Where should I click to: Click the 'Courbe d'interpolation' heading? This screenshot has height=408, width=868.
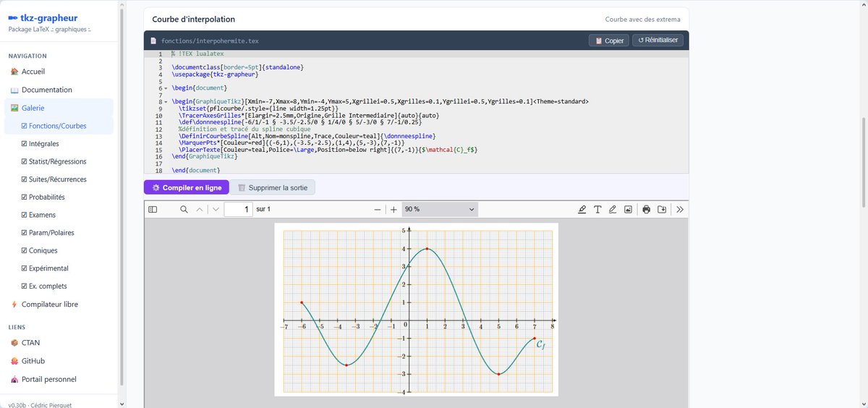[193, 20]
